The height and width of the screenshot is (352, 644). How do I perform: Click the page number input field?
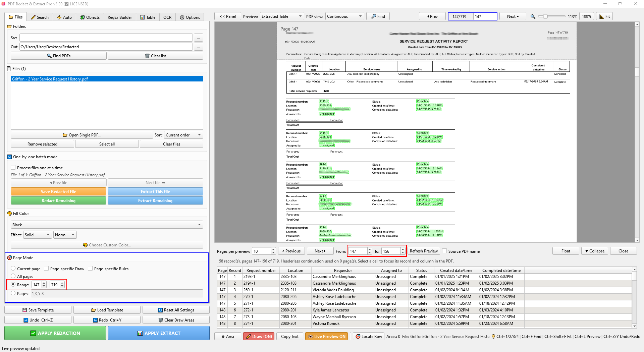pyautogui.click(x=485, y=16)
